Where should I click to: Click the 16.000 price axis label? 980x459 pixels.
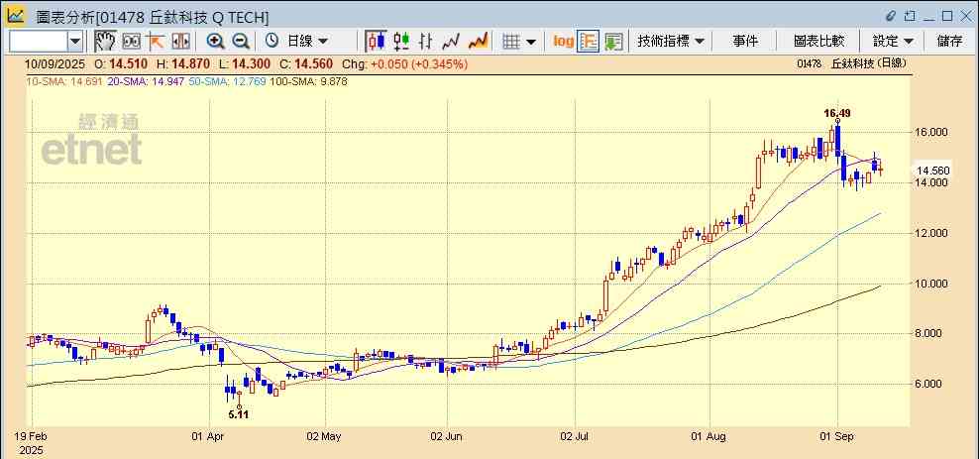(933, 132)
